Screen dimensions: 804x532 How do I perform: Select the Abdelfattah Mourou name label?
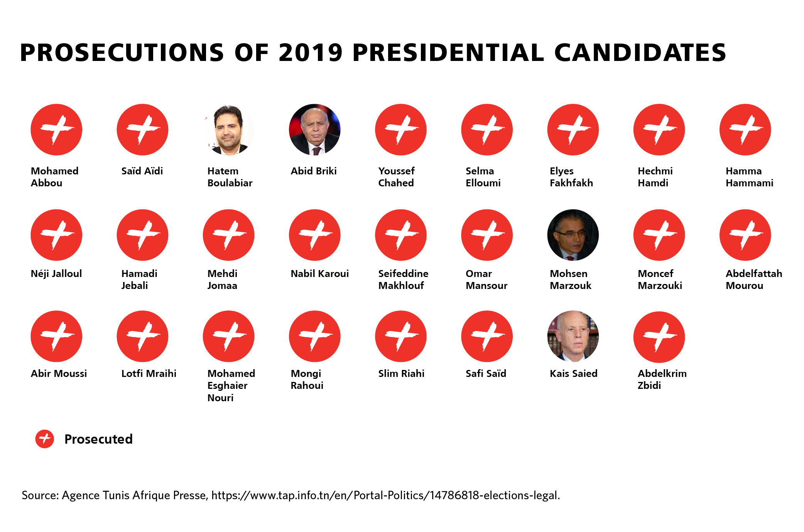(x=754, y=279)
